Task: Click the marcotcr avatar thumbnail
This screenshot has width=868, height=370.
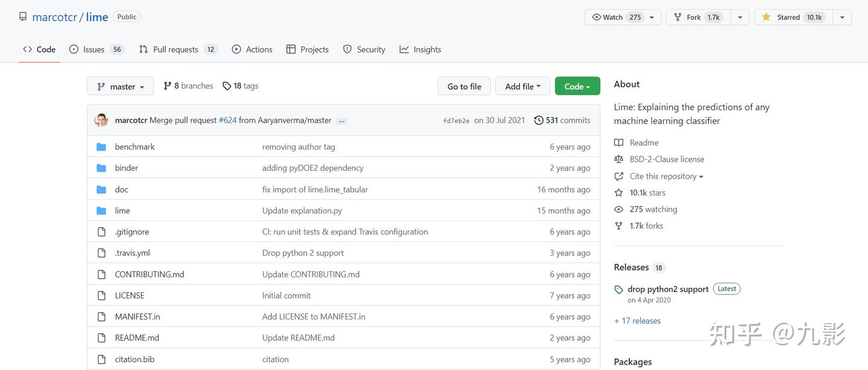Action: tap(101, 120)
